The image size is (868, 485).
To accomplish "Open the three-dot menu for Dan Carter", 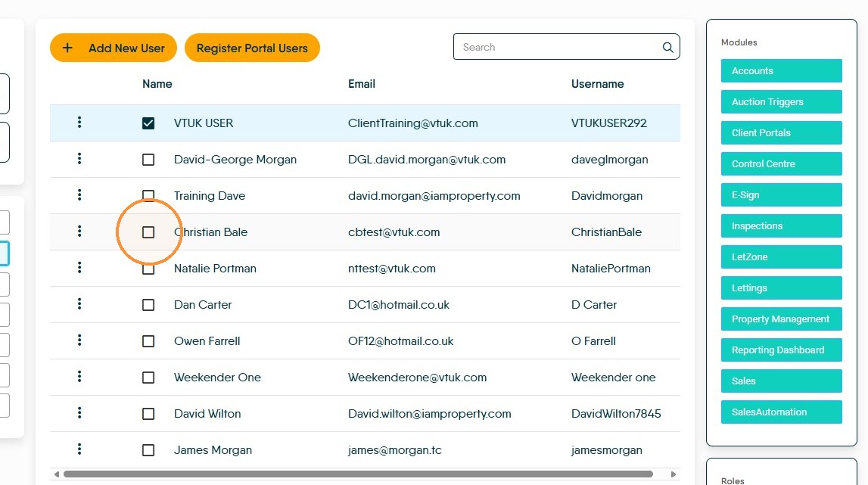I will pos(79,303).
